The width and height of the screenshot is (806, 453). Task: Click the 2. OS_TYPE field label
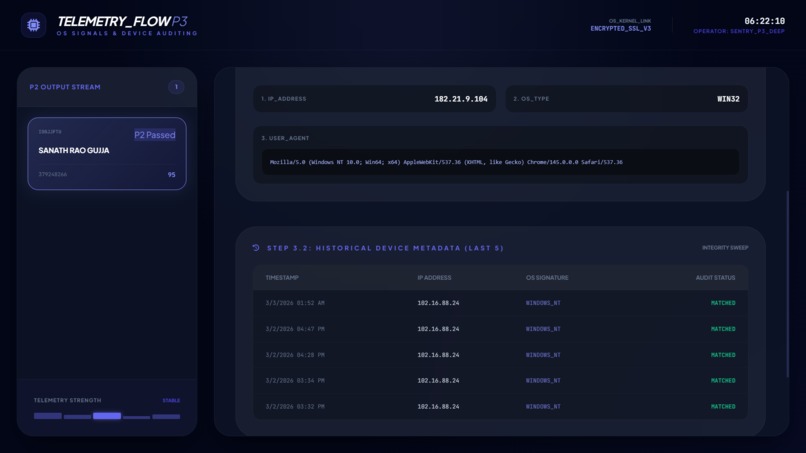click(x=531, y=99)
